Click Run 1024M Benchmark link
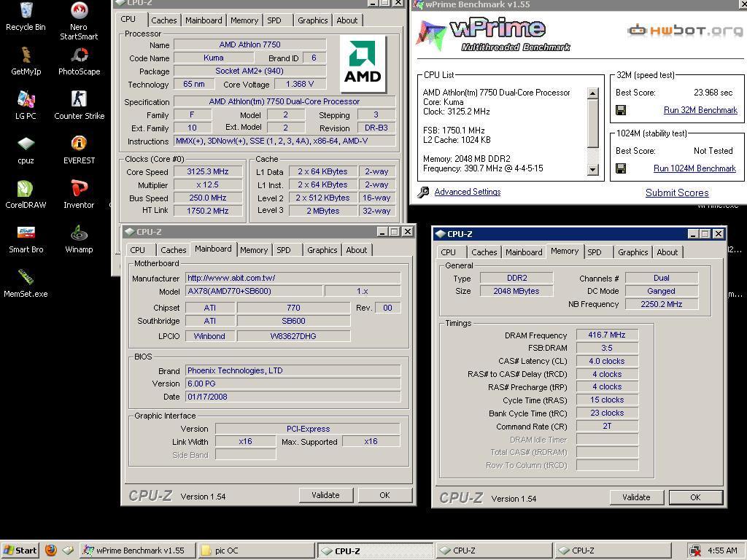The image size is (747, 560). [x=694, y=168]
